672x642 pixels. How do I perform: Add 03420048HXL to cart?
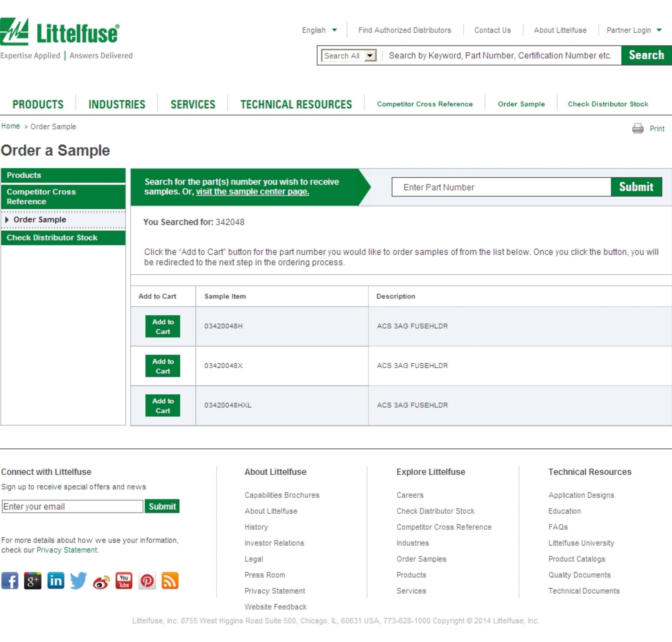tap(163, 406)
